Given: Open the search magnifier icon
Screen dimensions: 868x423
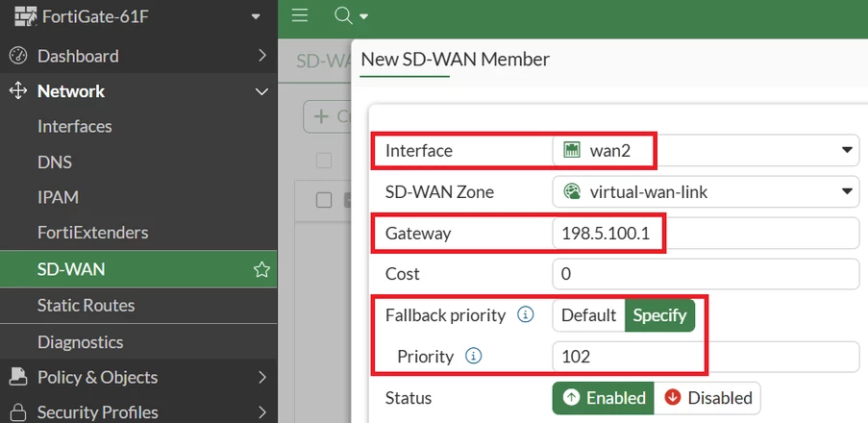Looking at the screenshot, I should tap(343, 16).
